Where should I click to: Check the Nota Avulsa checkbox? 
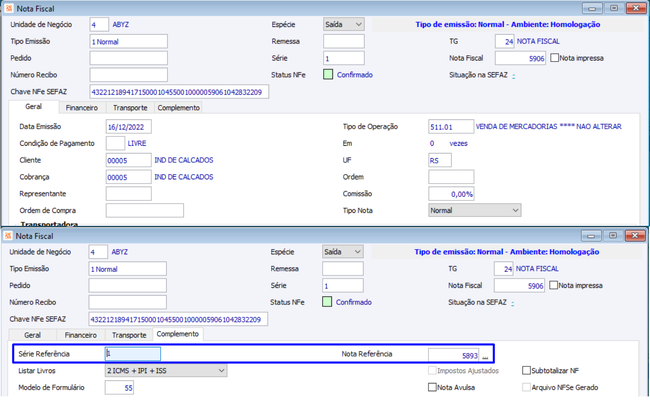click(432, 387)
